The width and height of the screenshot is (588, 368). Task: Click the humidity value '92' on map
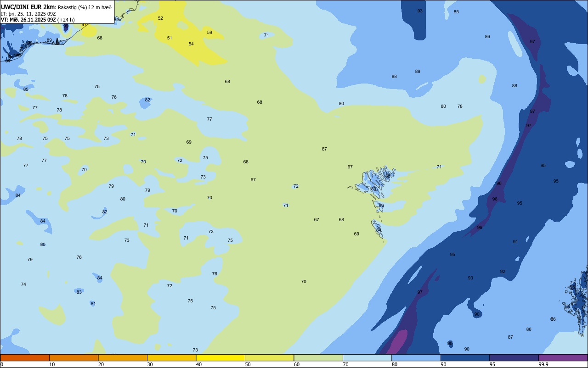(x=503, y=272)
